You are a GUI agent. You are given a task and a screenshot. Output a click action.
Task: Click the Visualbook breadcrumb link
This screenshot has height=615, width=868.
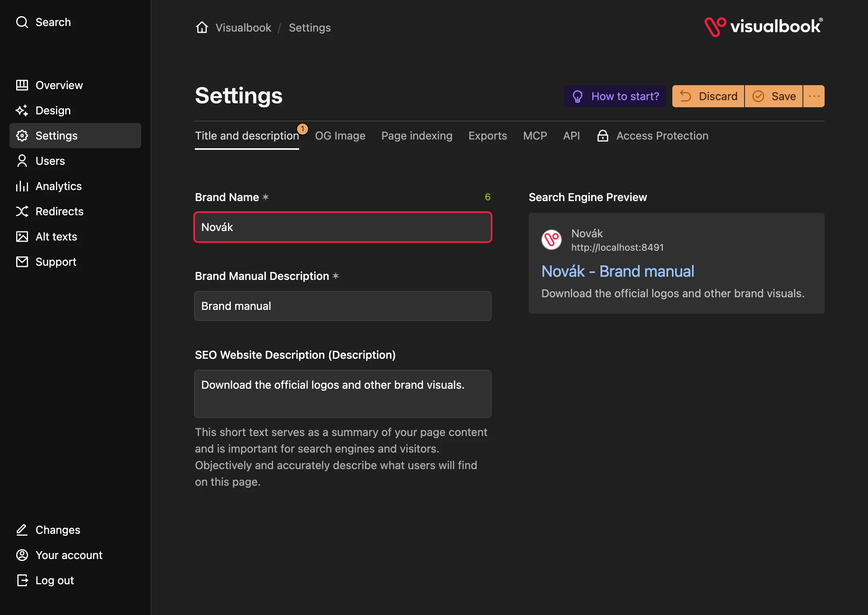pyautogui.click(x=243, y=28)
